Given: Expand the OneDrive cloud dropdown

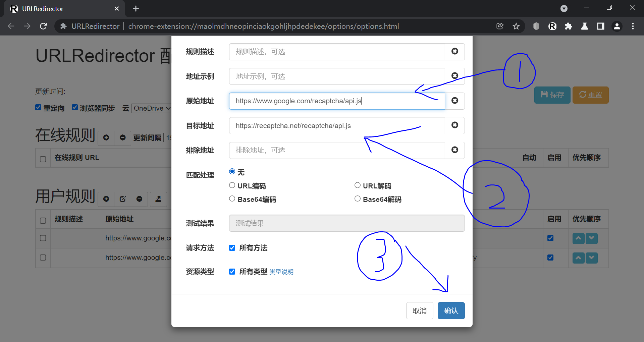Looking at the screenshot, I should pyautogui.click(x=152, y=108).
